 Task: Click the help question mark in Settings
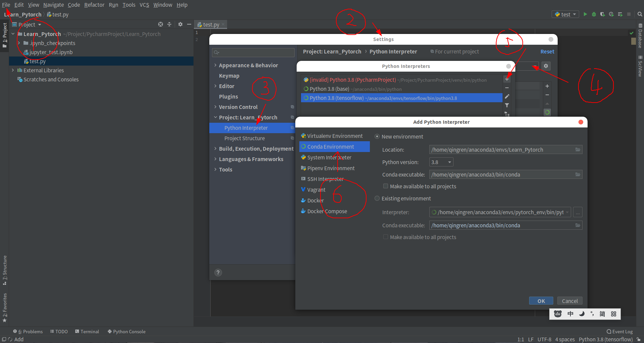218,272
